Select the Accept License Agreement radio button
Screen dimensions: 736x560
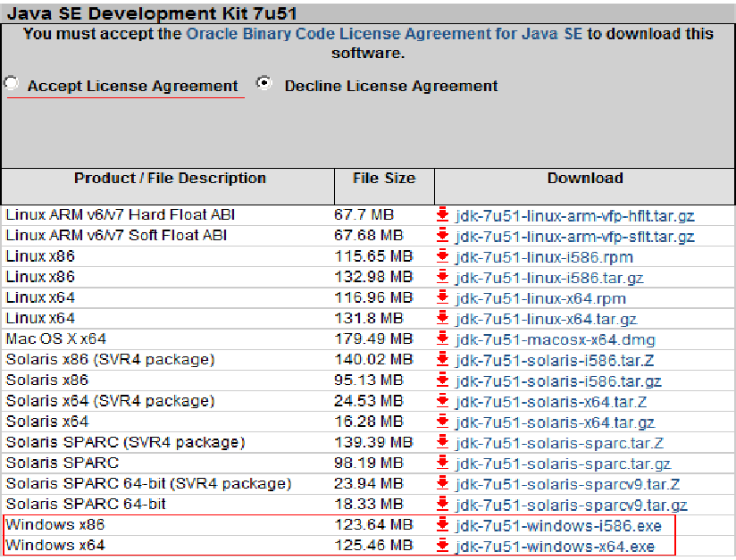point(12,83)
